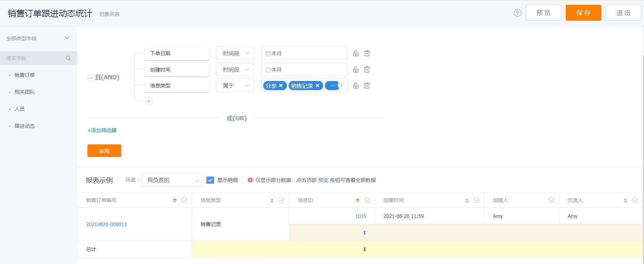
Task: Open the 我负责的 scene dropdown
Action: point(172,180)
